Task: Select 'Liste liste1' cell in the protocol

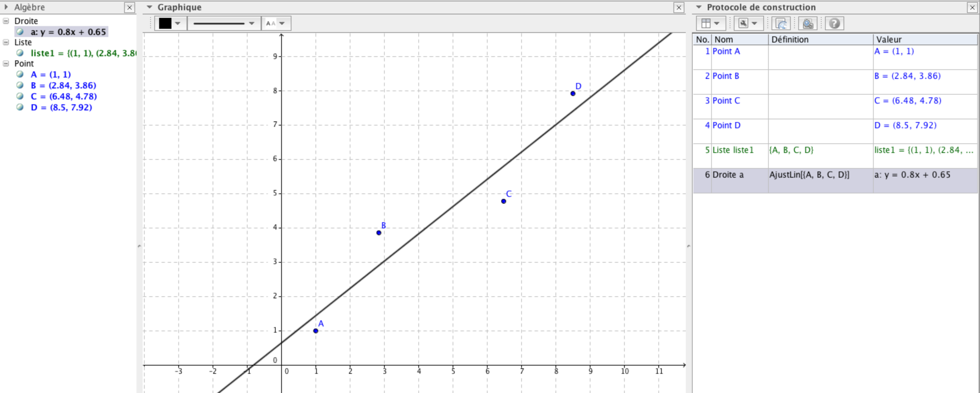Action: tap(740, 156)
